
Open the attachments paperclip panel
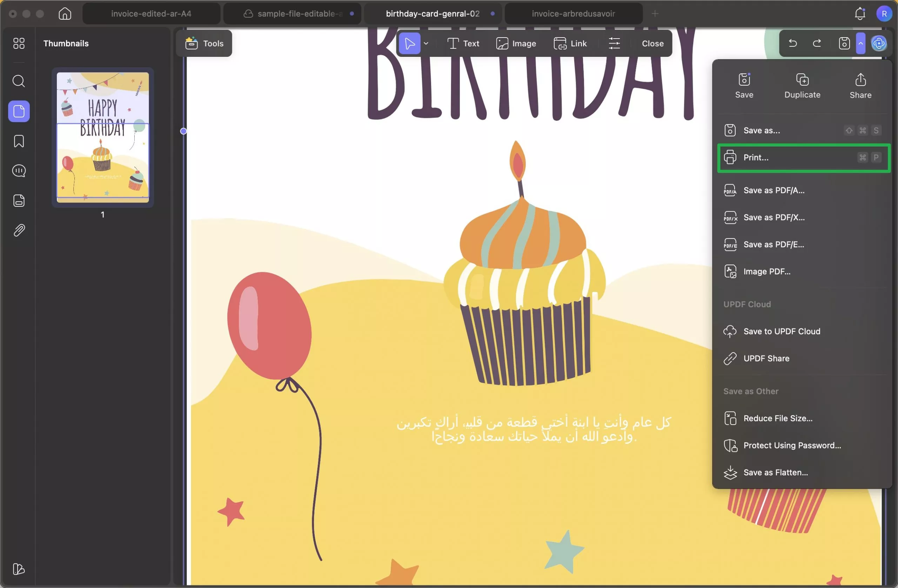19,230
